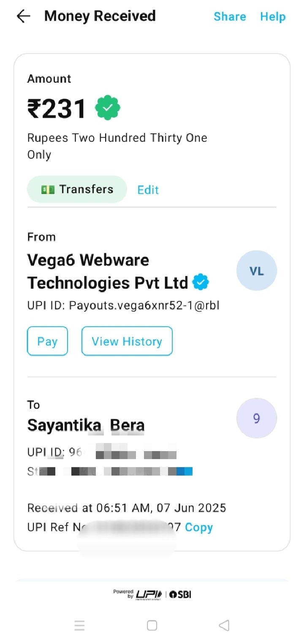Open the recipient avatar showing 9

click(x=257, y=418)
